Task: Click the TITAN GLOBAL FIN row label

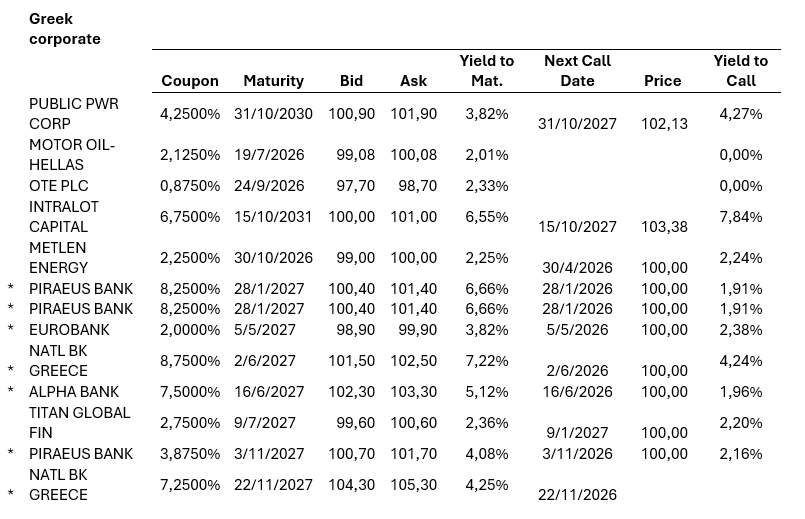Action: point(79,423)
